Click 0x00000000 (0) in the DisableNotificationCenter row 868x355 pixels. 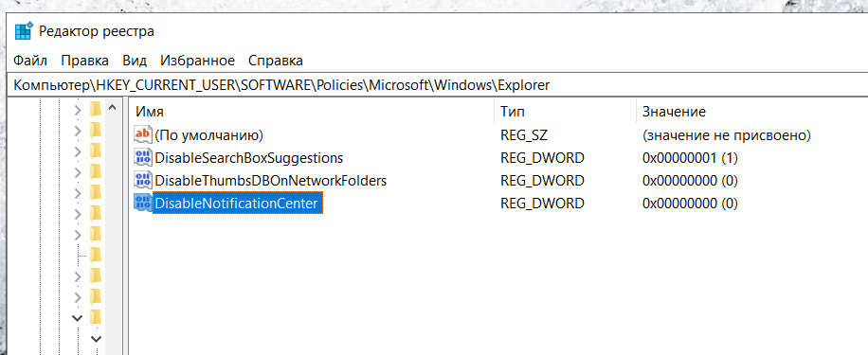tap(690, 204)
